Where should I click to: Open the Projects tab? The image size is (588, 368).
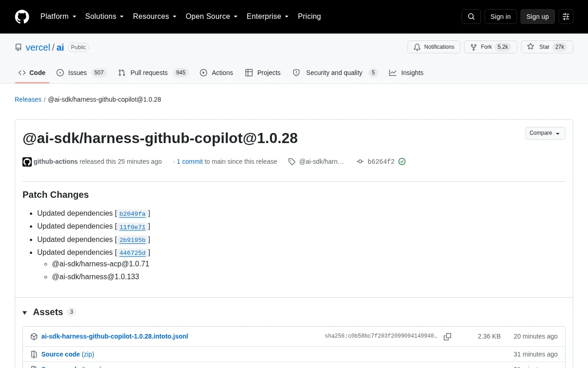click(x=263, y=73)
